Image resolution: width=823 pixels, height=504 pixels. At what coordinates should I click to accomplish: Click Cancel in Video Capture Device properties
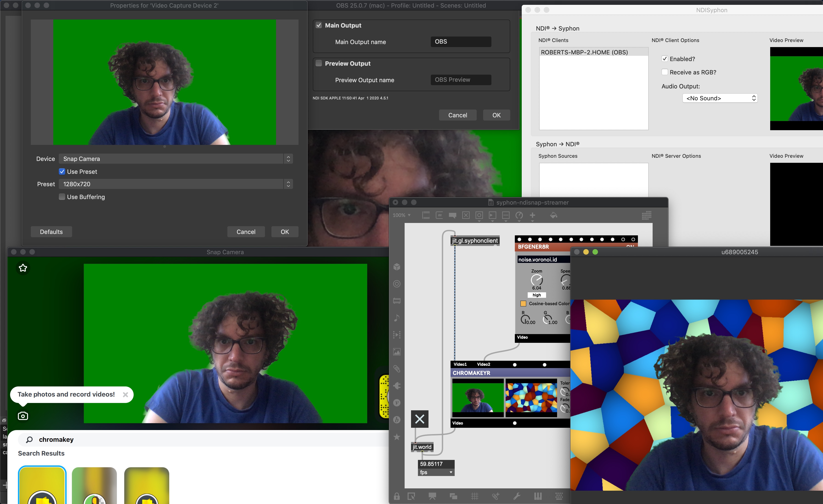click(246, 232)
